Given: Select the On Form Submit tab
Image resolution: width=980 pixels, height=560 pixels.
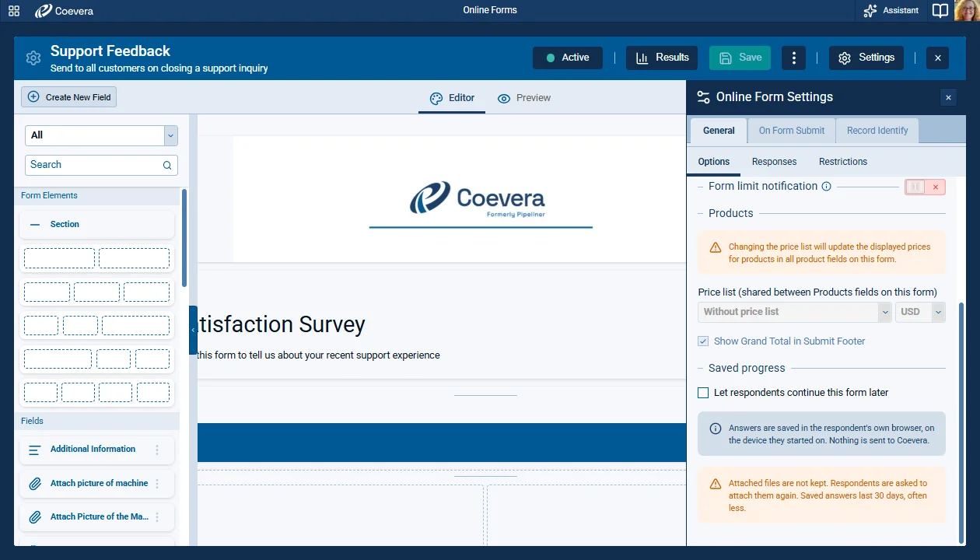Looking at the screenshot, I should point(792,131).
